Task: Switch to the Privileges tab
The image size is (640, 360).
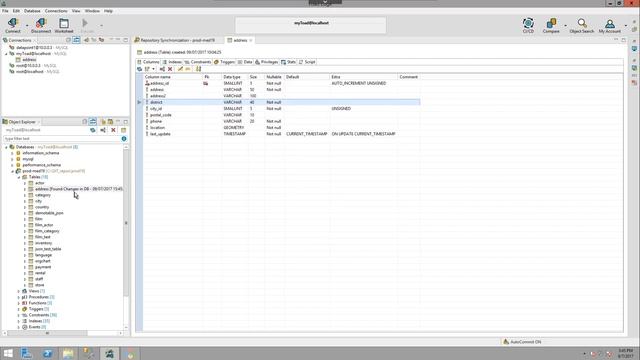Action: (x=267, y=62)
